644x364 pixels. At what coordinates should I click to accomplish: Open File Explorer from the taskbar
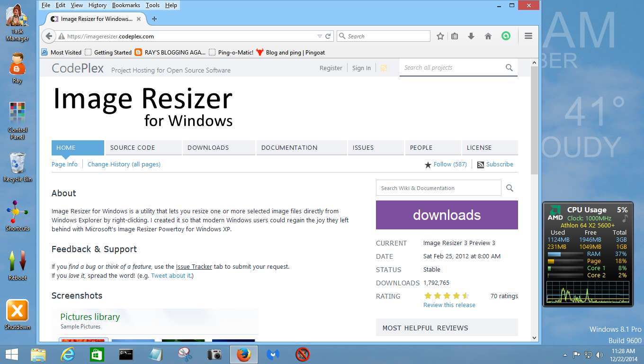click(38, 354)
